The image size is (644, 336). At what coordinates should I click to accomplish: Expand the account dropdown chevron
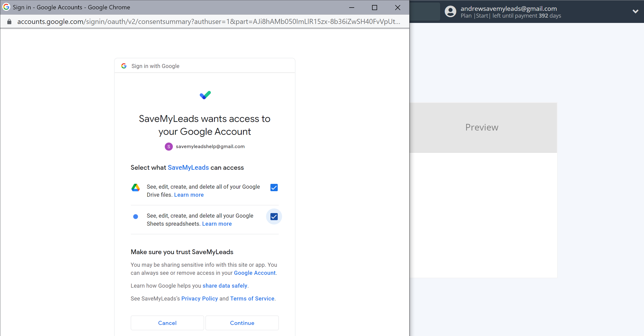pyautogui.click(x=635, y=12)
